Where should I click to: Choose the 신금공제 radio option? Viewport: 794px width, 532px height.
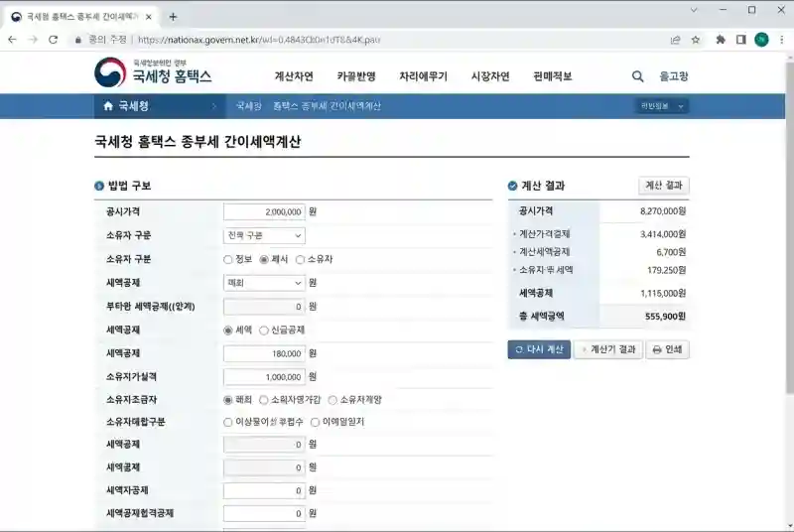click(x=264, y=330)
